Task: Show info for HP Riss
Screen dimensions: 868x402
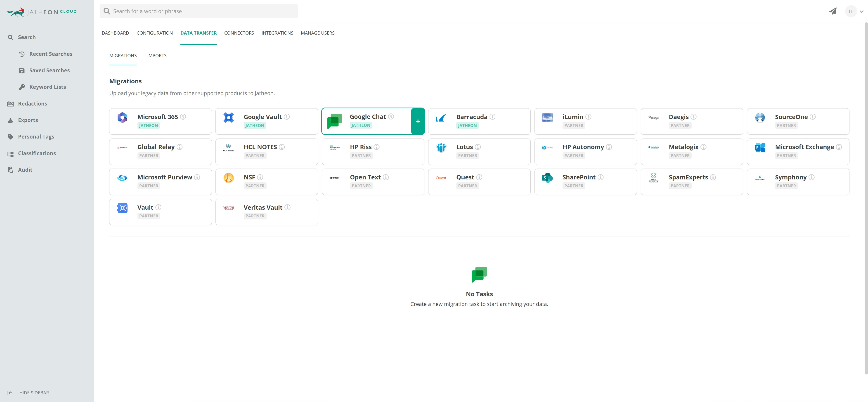Action: click(377, 147)
